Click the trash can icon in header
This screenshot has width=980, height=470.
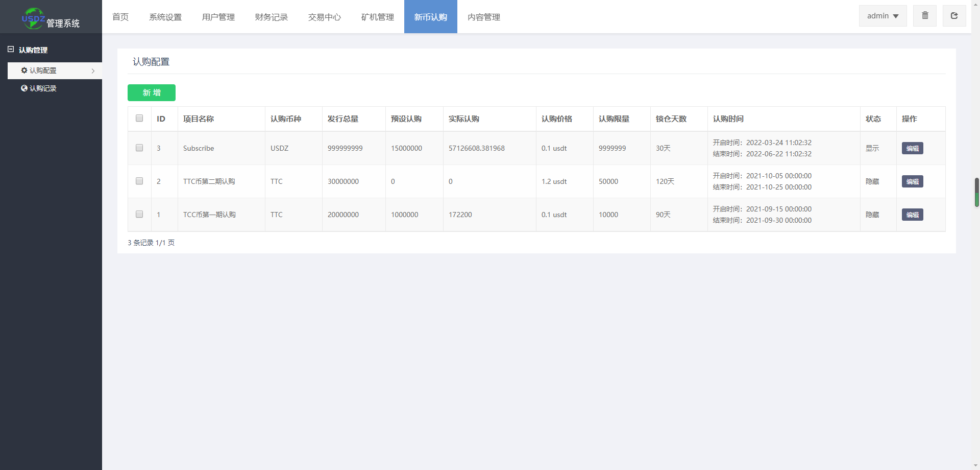pos(925,16)
